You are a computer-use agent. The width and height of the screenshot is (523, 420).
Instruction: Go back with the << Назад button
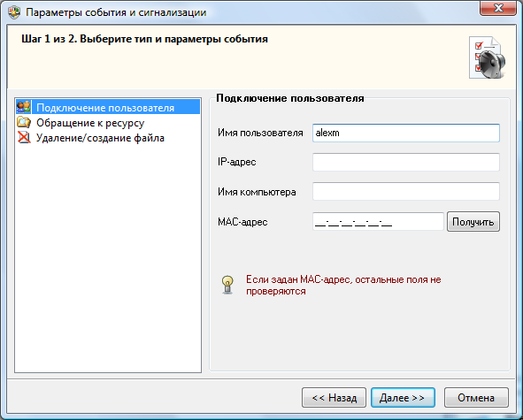coord(334,397)
